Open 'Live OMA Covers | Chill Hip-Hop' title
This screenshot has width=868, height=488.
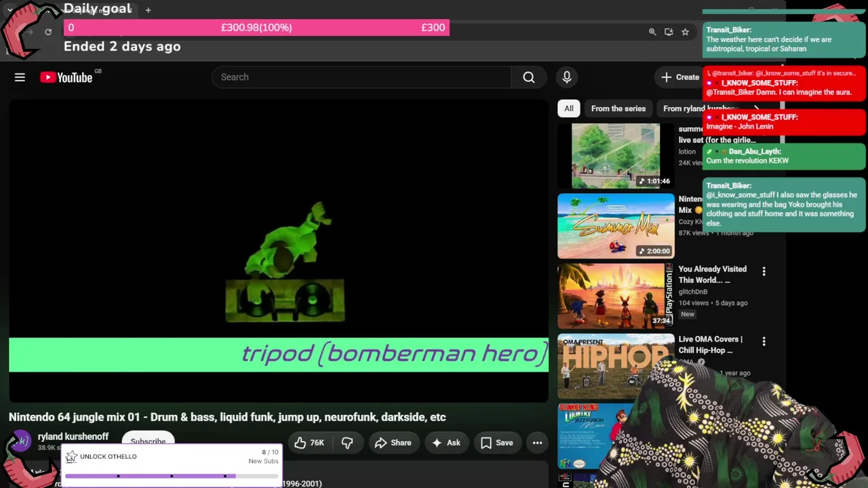coord(711,344)
